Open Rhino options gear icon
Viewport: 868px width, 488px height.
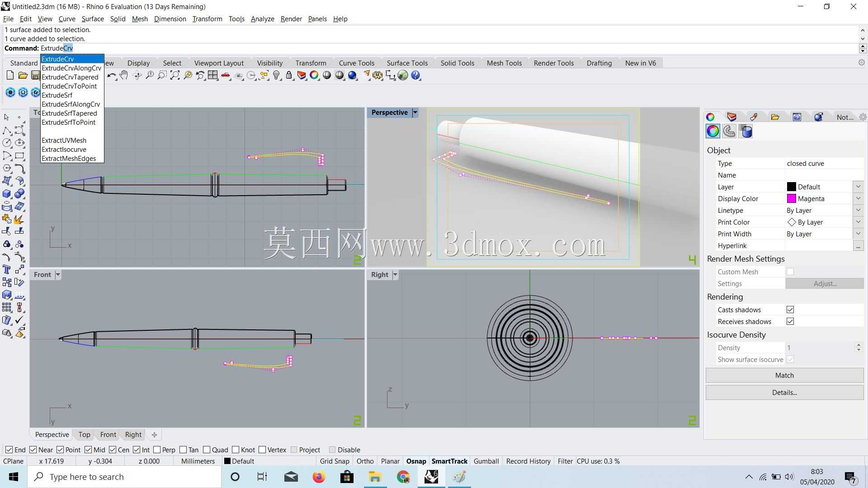377,75
